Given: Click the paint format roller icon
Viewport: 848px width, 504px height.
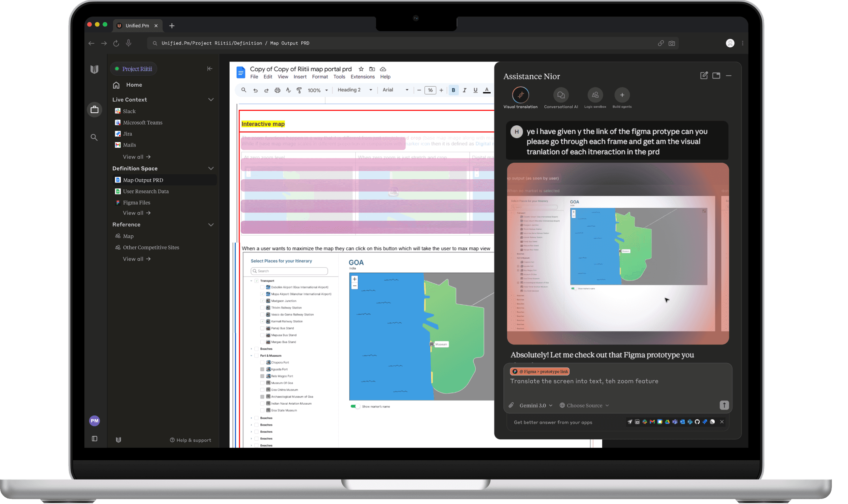Looking at the screenshot, I should tap(299, 90).
